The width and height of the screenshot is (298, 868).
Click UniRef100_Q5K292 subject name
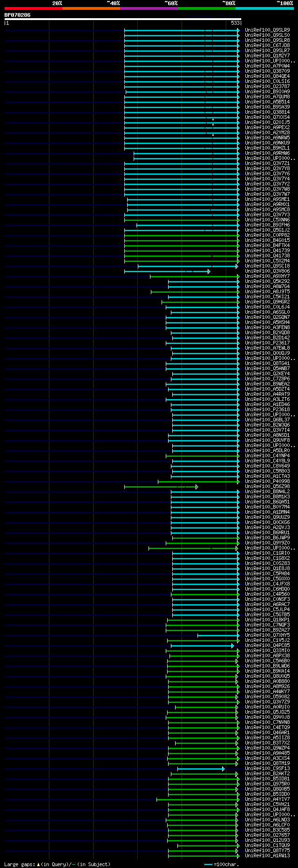(x=267, y=282)
